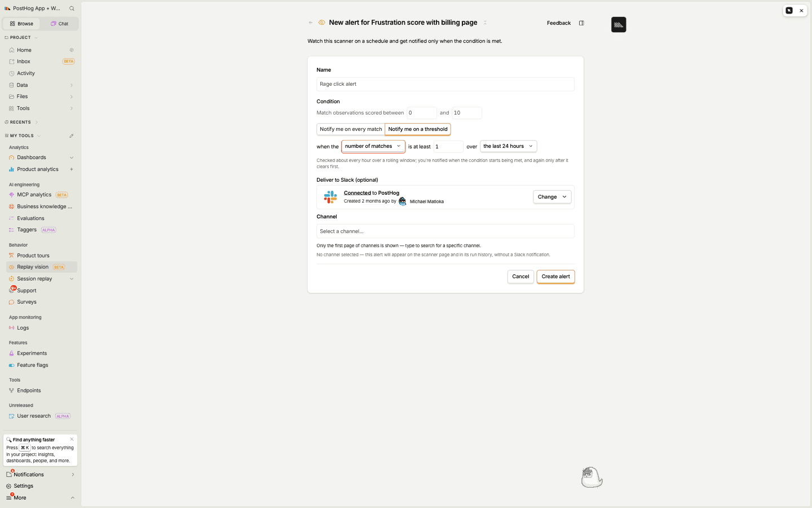
Task: Click the eye icon next to alert title
Action: click(321, 23)
